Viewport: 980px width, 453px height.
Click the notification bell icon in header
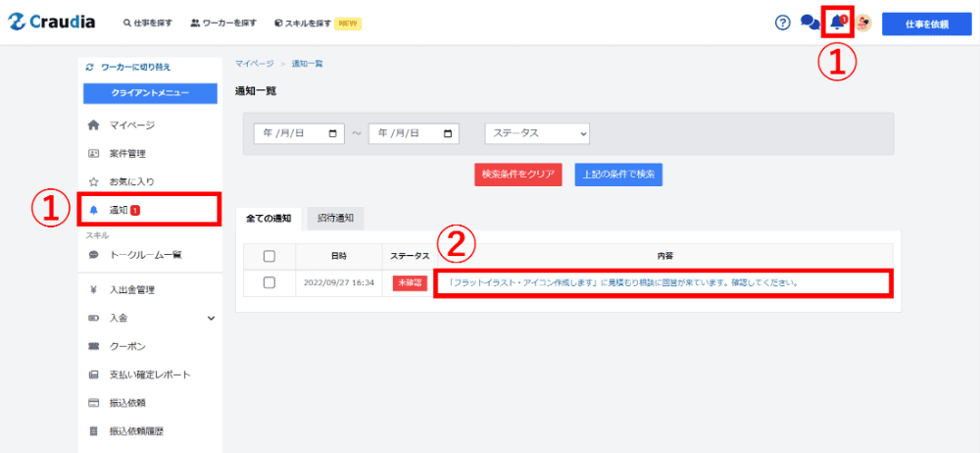(x=837, y=23)
